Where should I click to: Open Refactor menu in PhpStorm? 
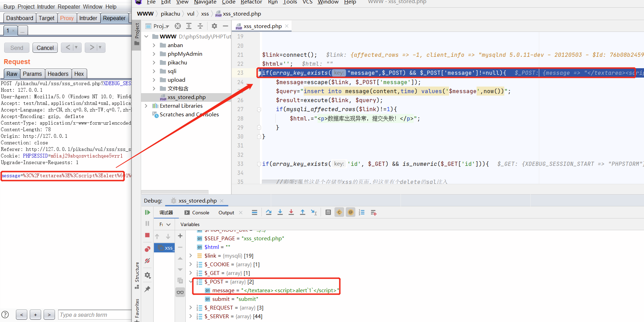[251, 2]
